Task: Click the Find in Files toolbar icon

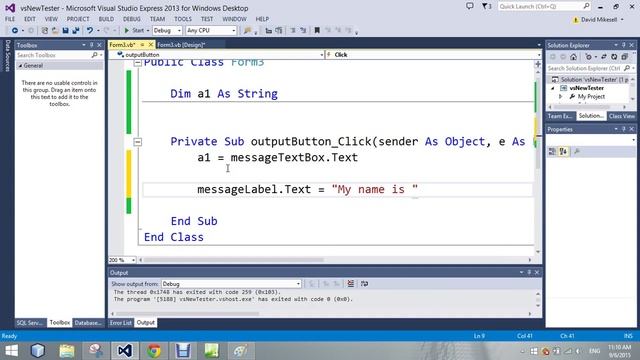Action: [x=247, y=31]
